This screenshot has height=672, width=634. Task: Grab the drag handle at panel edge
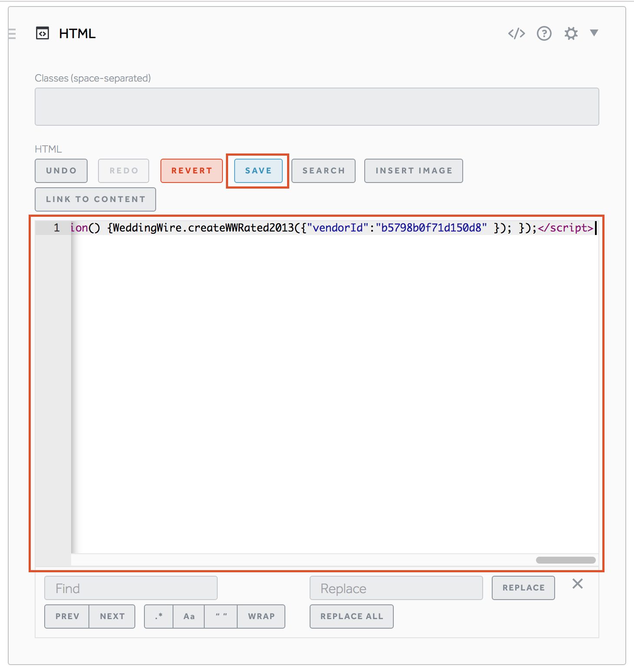(12, 33)
